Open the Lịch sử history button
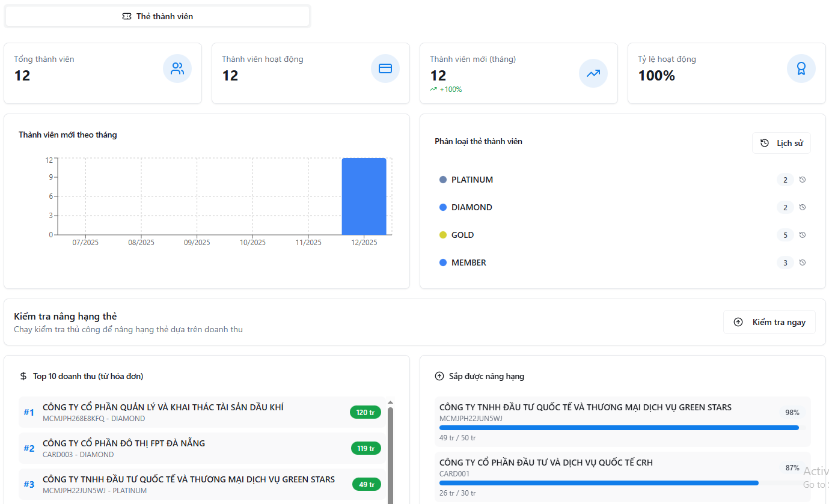829x504 pixels. pyautogui.click(x=781, y=143)
